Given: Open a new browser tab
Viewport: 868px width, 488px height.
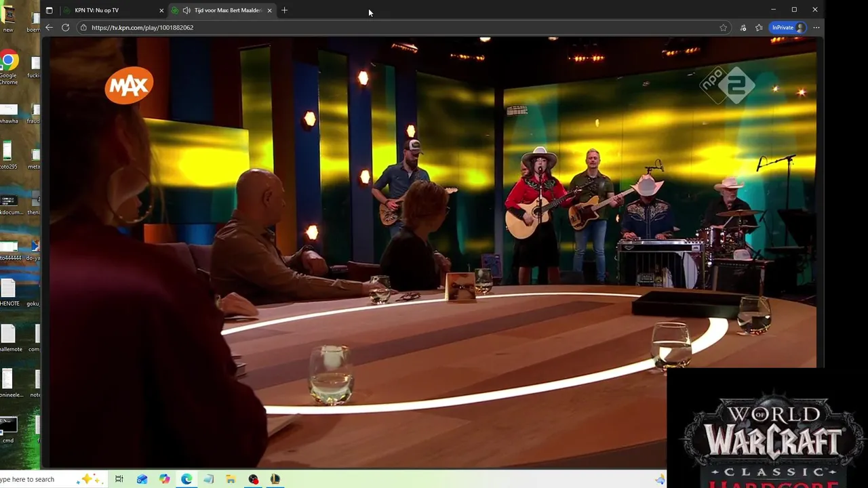Looking at the screenshot, I should (x=284, y=10).
